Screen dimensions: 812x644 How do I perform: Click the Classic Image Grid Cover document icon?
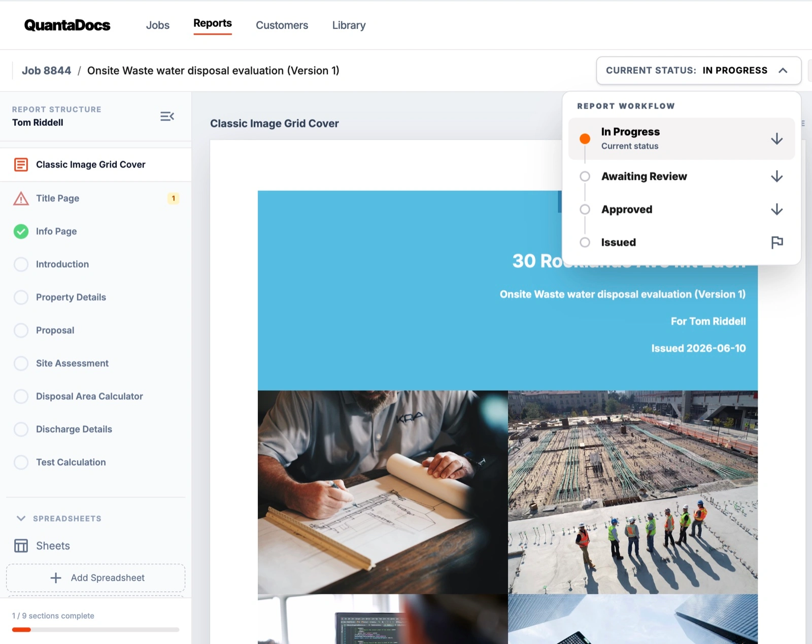tap(21, 164)
